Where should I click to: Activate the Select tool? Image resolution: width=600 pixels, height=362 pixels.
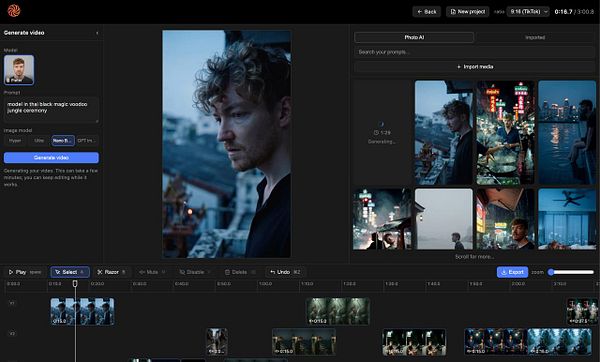point(70,272)
